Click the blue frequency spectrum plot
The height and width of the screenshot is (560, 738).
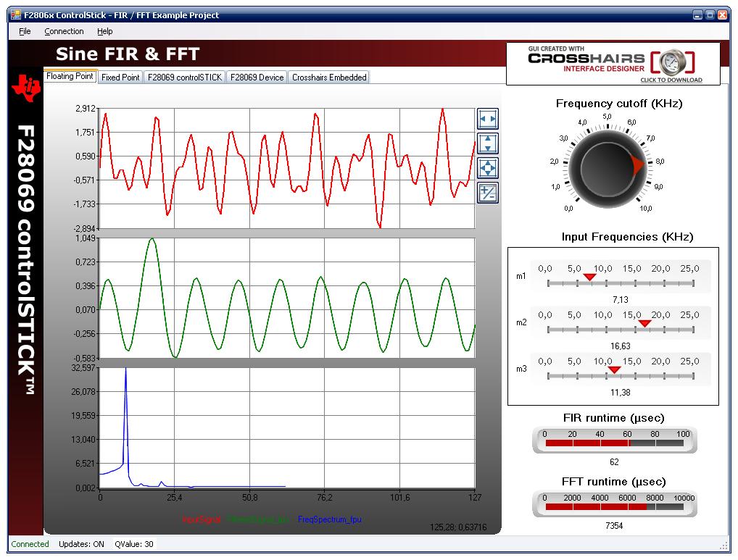287,428
